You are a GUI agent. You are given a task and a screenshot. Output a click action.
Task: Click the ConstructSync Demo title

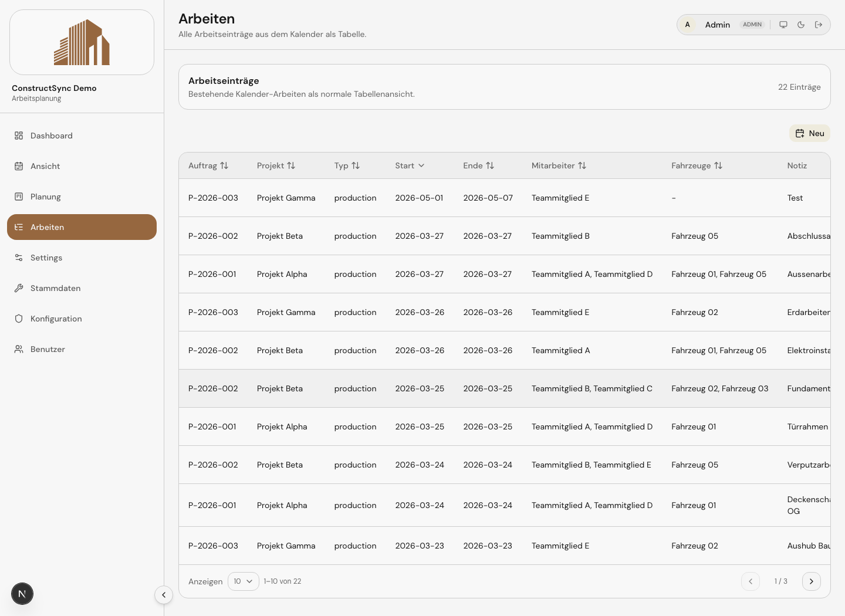tap(54, 88)
